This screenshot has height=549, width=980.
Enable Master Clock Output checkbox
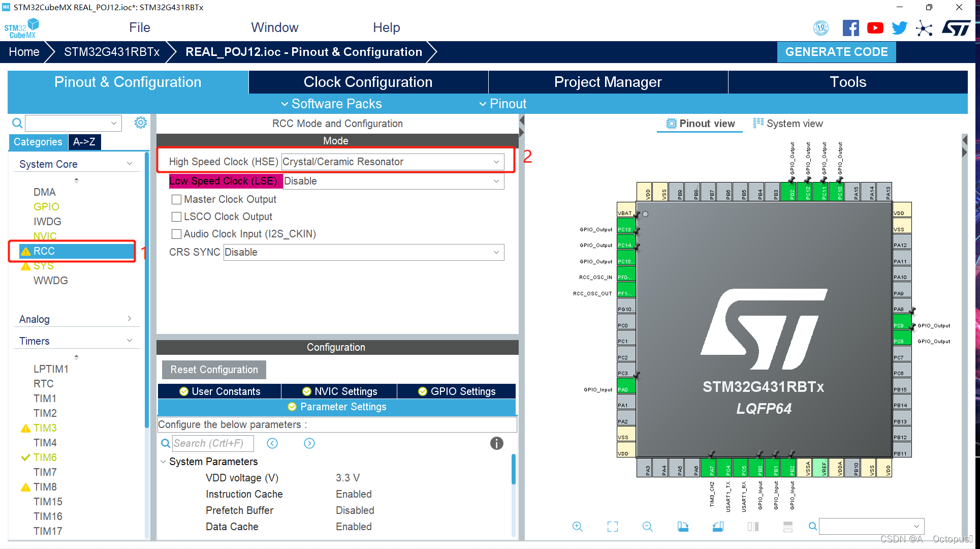[177, 199]
